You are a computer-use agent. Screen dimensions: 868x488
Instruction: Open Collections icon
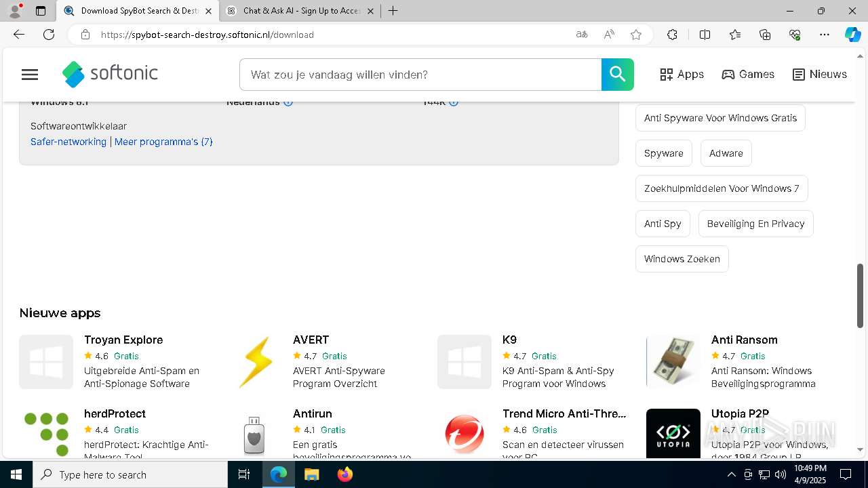765,35
